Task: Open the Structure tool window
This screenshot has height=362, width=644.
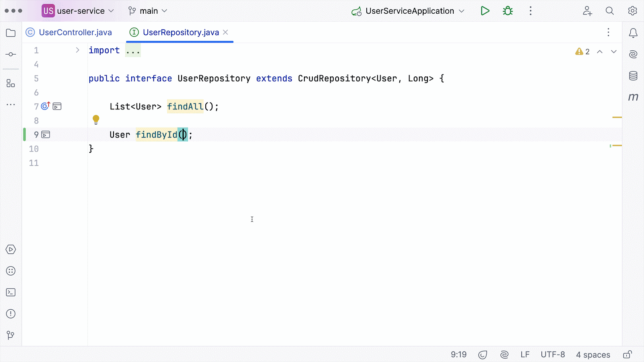Action: point(11,83)
